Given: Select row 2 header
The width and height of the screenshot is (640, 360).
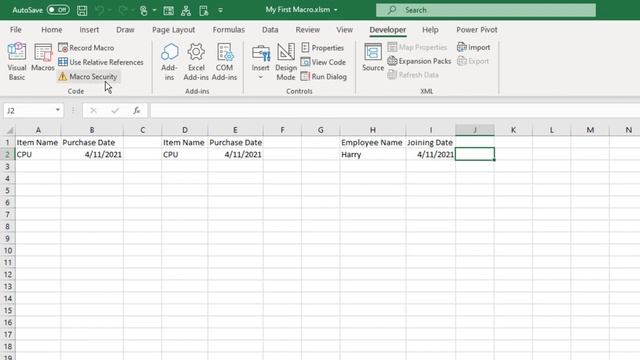Looking at the screenshot, I should click(x=7, y=155).
